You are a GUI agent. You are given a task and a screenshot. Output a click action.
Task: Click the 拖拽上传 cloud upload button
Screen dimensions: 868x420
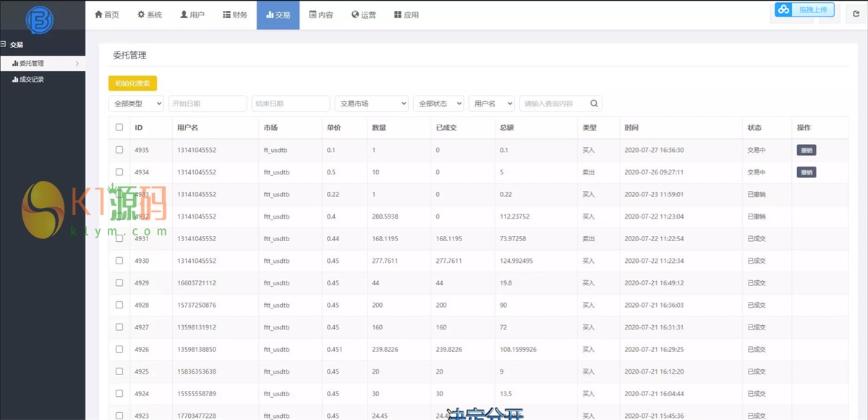[804, 9]
